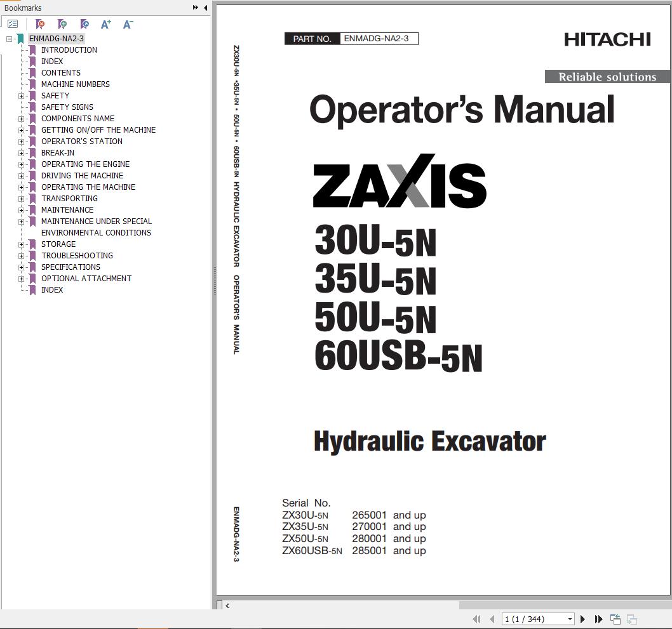Select the OPTIONAL ATTACHMENT bookmark text
The image size is (672, 629).
pos(86,278)
